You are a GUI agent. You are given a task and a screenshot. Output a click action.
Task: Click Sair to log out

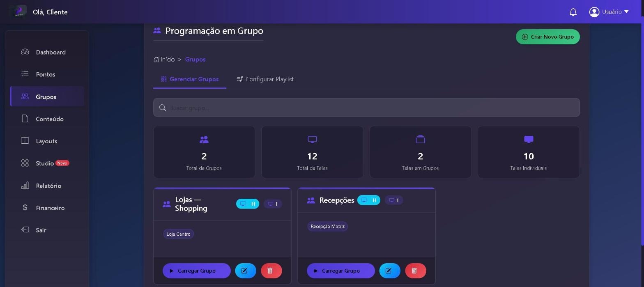pyautogui.click(x=47, y=230)
